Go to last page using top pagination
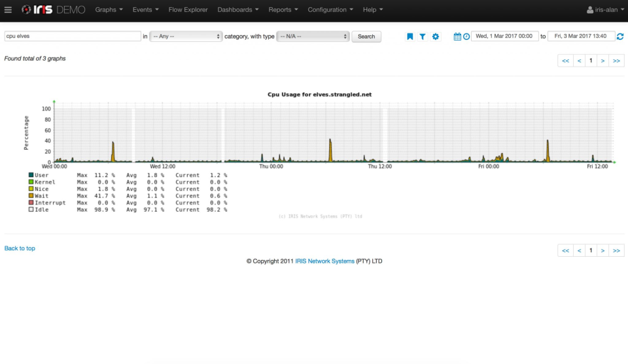Viewport: 628px width, 364px height. click(616, 61)
